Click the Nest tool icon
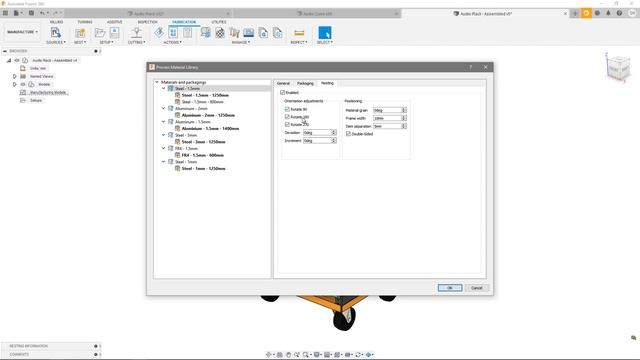This screenshot has width=640, height=360. 80,33
